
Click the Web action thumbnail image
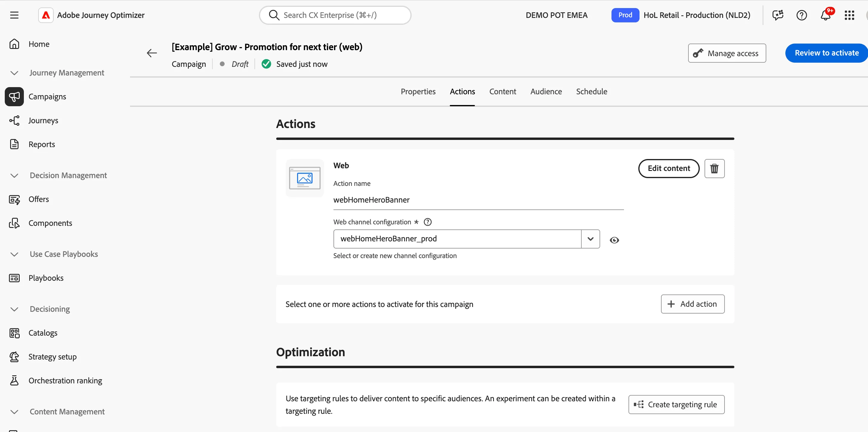pos(305,178)
